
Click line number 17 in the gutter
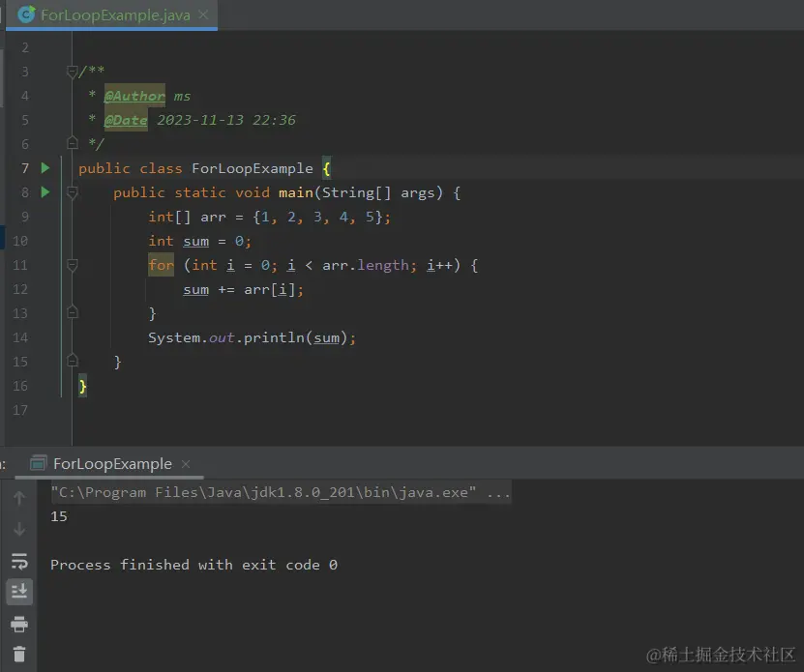pos(20,410)
